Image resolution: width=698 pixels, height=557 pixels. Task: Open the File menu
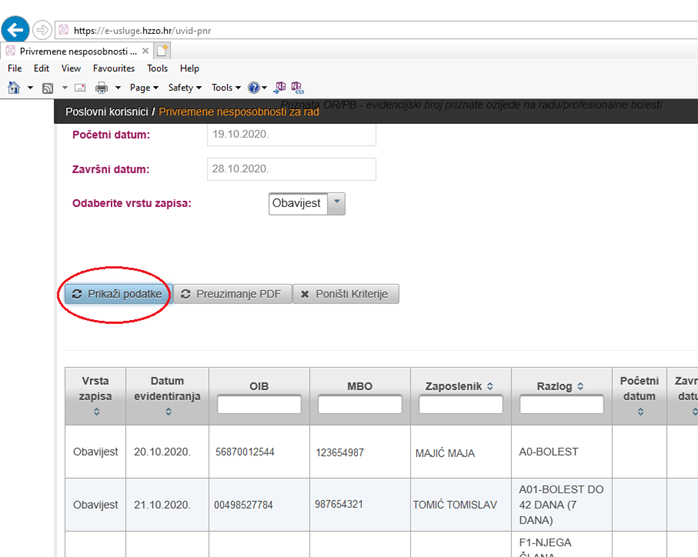pyautogui.click(x=15, y=68)
